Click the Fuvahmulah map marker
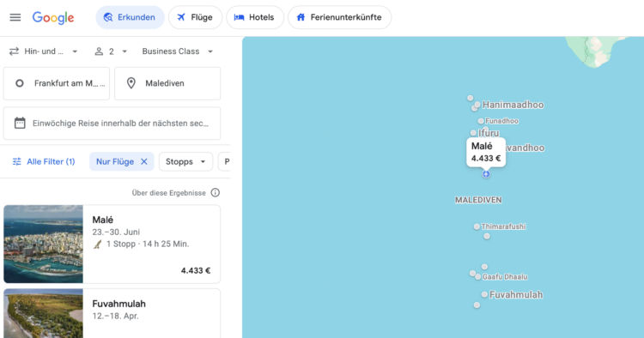The height and width of the screenshot is (338, 644). click(x=484, y=294)
